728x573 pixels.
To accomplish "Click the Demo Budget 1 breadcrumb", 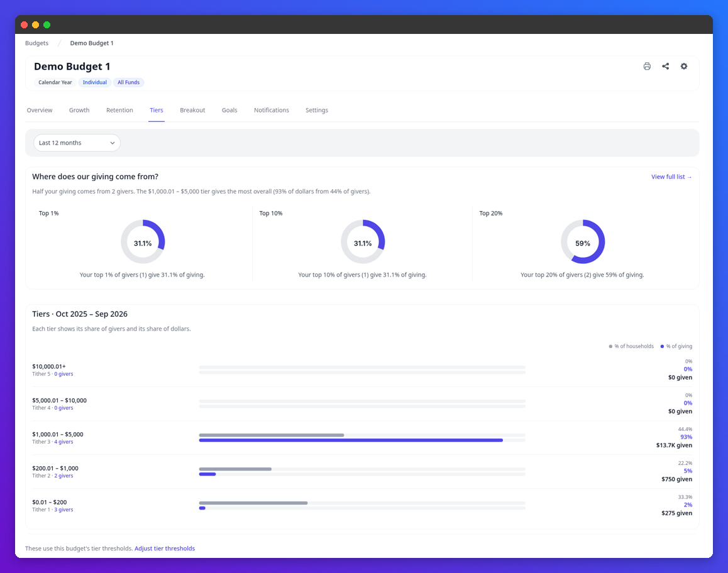I will click(92, 43).
